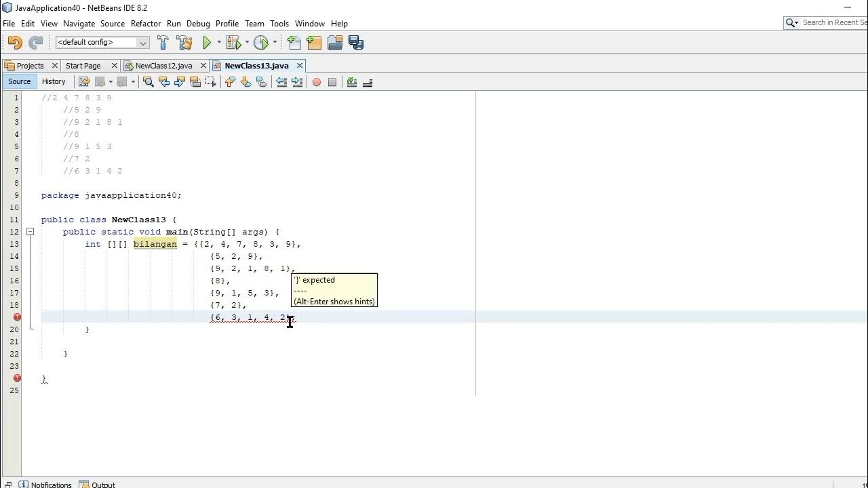Click Shift Line Left icon
The image size is (868, 488).
coord(281,82)
